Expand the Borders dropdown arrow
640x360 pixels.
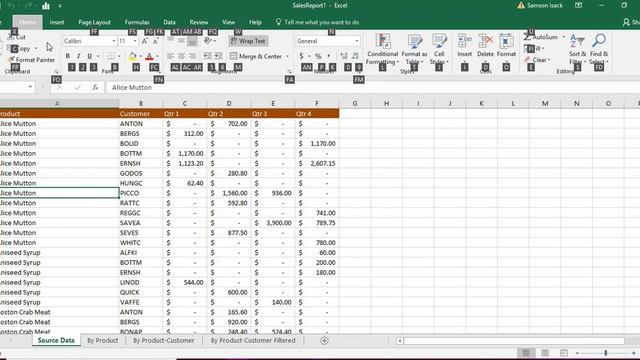click(x=119, y=56)
